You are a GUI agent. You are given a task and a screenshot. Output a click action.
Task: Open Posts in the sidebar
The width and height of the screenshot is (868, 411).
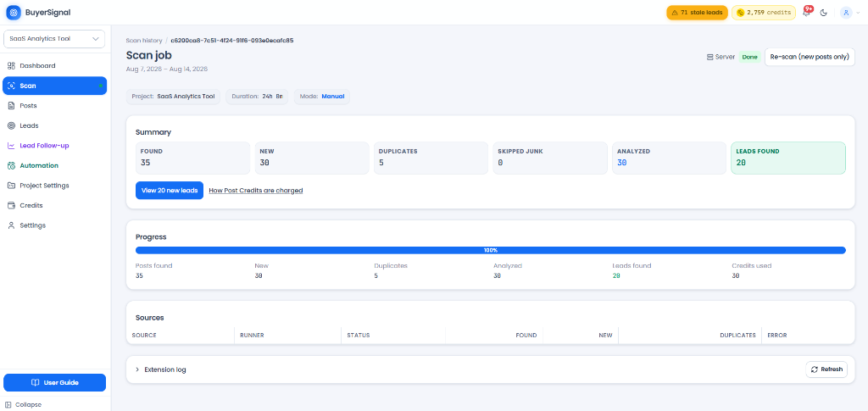coord(54,106)
